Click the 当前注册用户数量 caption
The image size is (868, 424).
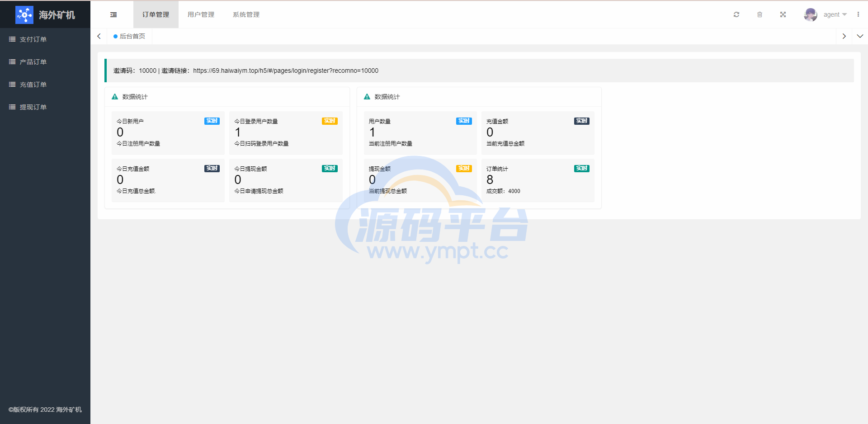click(391, 144)
